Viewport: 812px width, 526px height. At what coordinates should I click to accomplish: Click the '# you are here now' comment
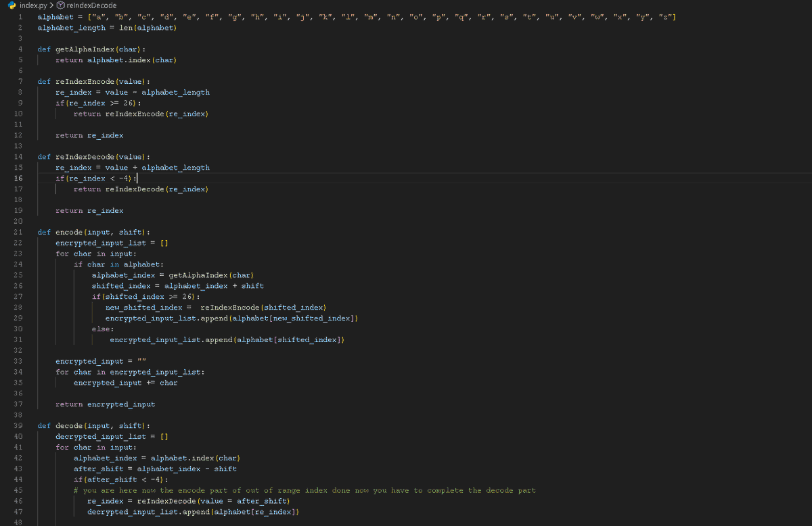point(304,490)
